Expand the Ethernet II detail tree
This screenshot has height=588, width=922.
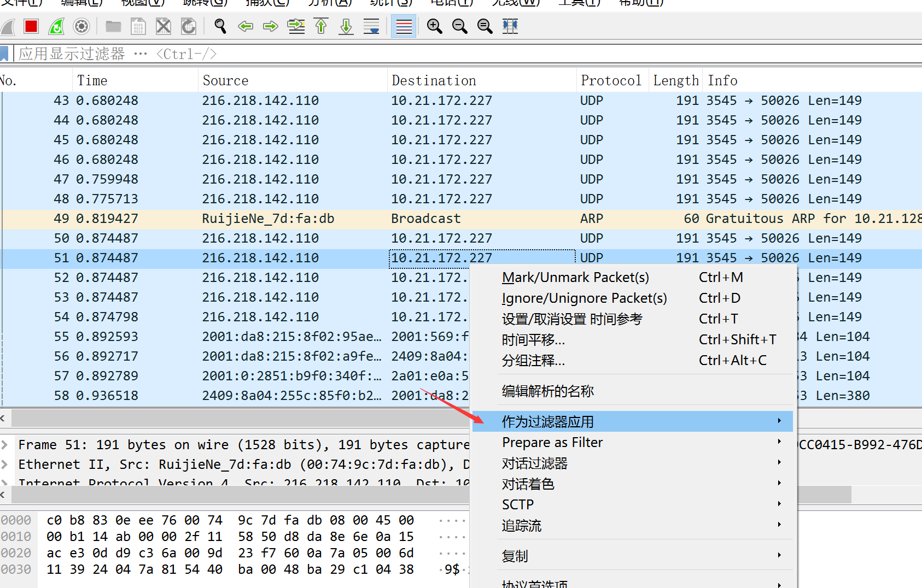(x=5, y=464)
